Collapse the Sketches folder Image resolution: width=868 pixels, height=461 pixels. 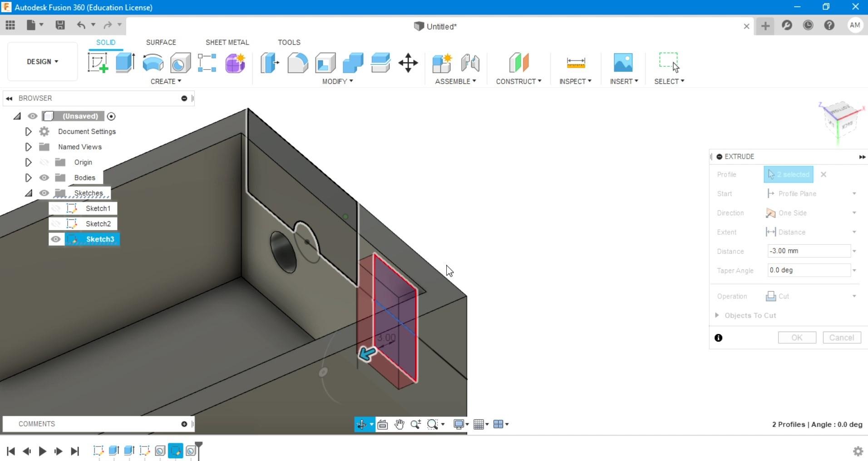pos(28,193)
